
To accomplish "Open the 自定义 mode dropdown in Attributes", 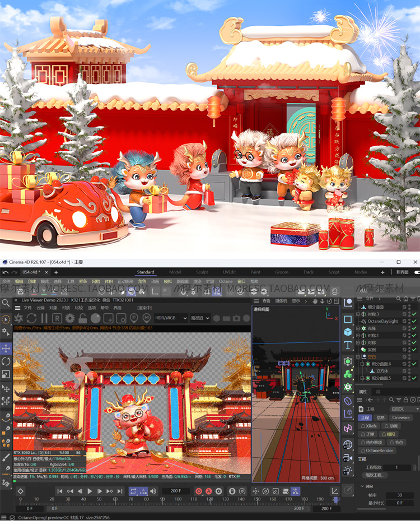I will 404,409.
